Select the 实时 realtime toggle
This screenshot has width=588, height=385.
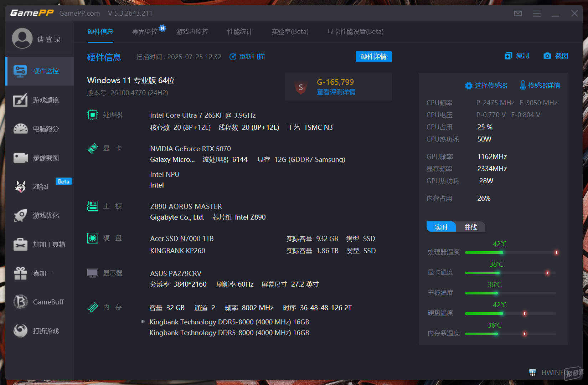click(441, 227)
